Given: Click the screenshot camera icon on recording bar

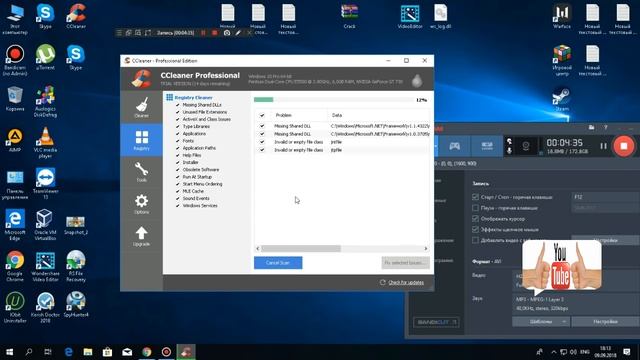Looking at the screenshot, I should tap(227, 33).
